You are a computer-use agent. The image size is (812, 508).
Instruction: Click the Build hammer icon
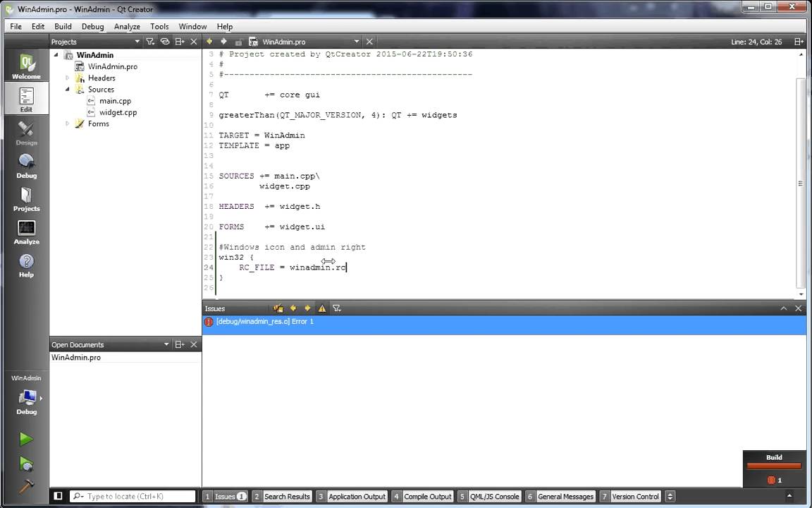tap(26, 486)
